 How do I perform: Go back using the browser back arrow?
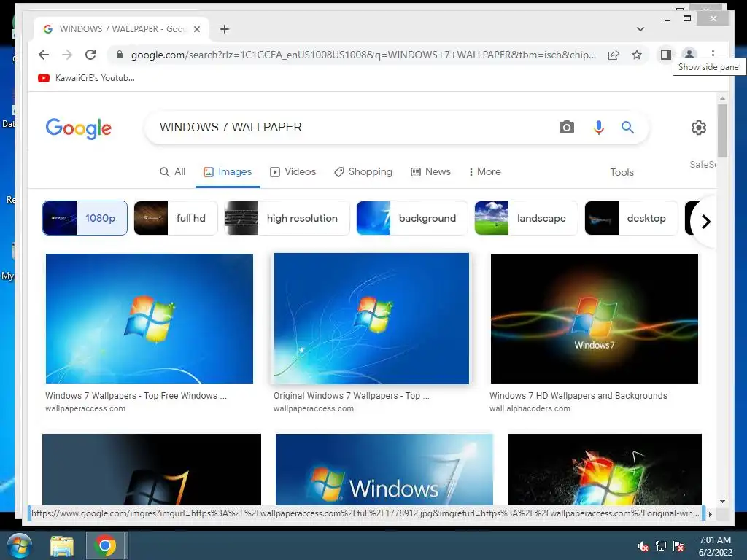[x=44, y=55]
